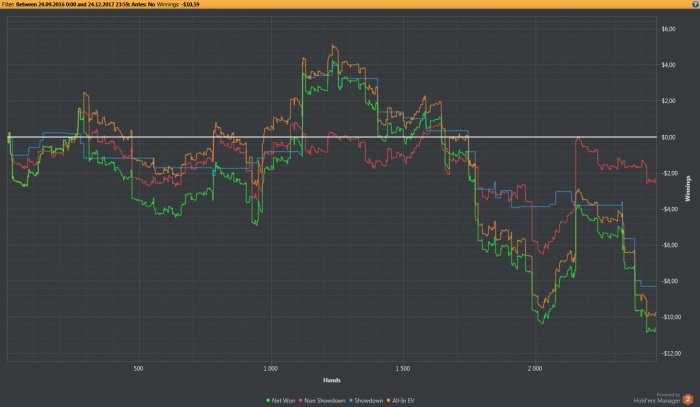Image resolution: width=700 pixels, height=407 pixels.
Task: Toggle the Non Showdown legend entry
Action: tap(322, 401)
